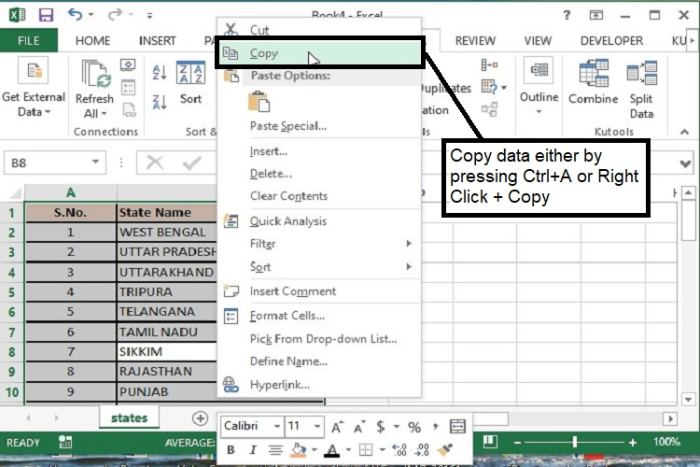Click Merge and Center icon in mini toolbar
Image resolution: width=700 pixels, height=467 pixels.
coord(458,426)
